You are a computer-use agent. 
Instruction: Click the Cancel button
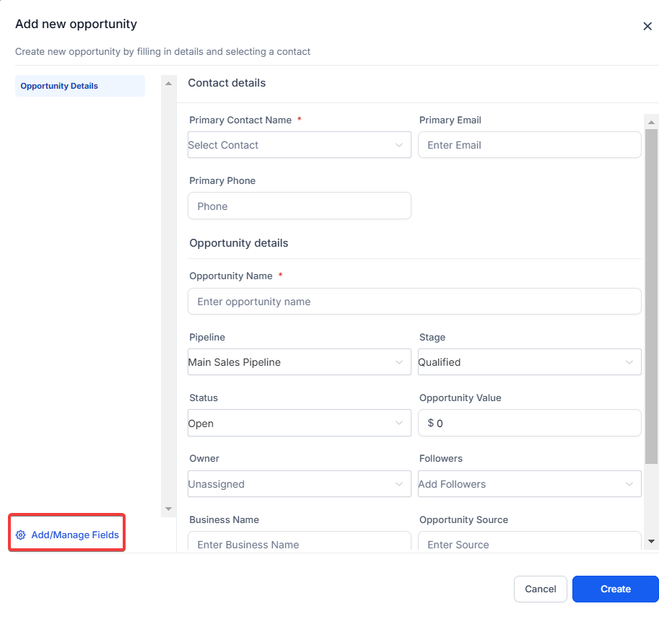541,589
